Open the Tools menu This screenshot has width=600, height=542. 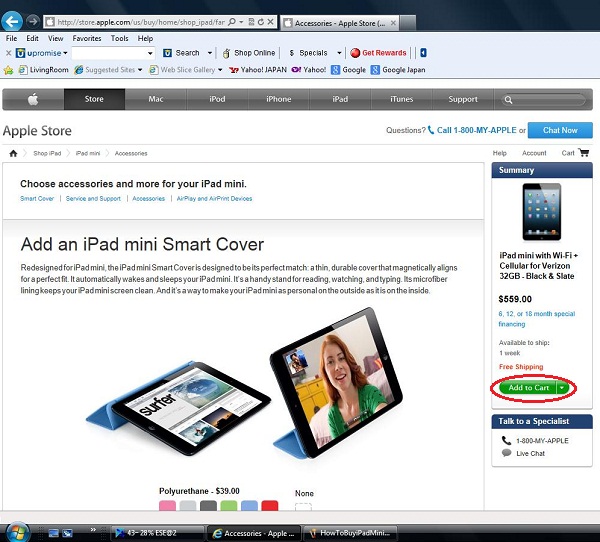point(119,38)
